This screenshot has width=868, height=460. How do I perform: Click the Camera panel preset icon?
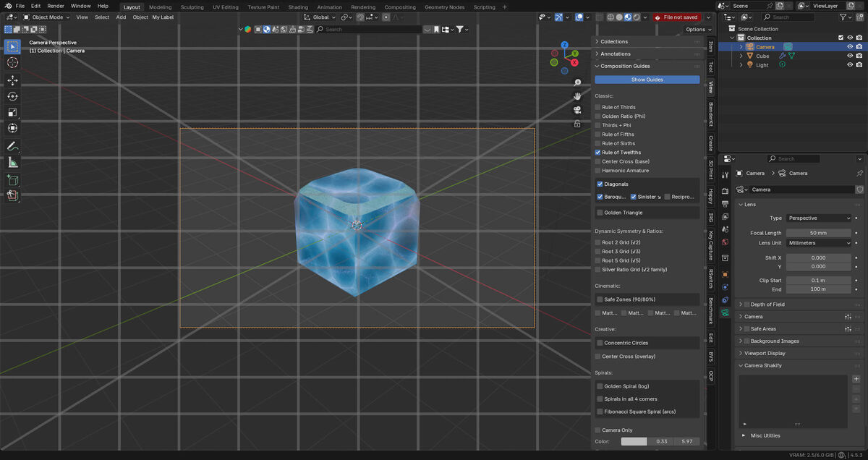coord(848,317)
